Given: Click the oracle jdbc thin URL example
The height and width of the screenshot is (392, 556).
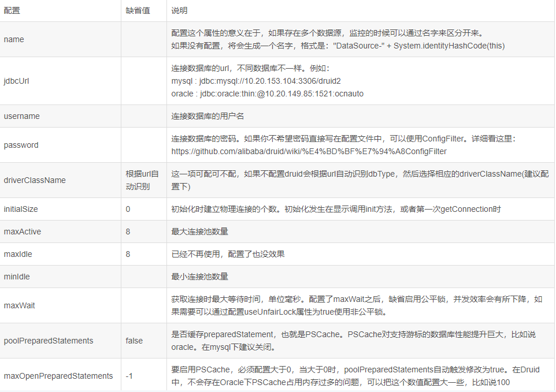Looking at the screenshot, I should (x=267, y=94).
